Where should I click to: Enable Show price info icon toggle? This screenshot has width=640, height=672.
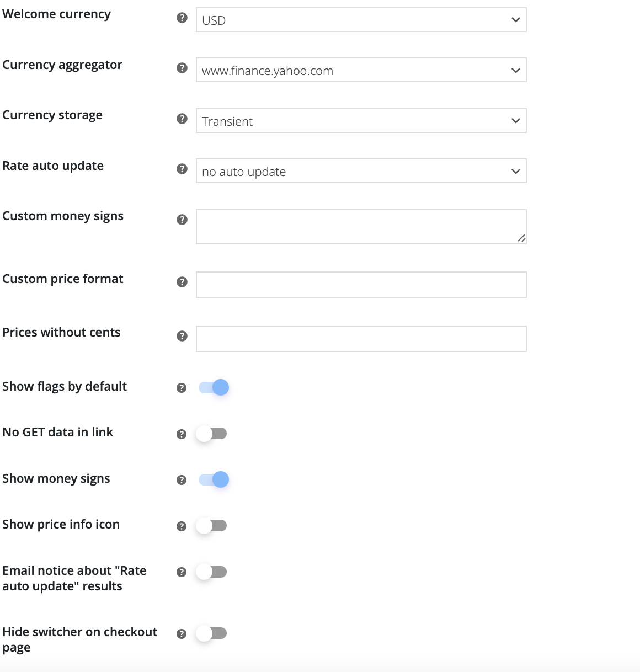[211, 526]
